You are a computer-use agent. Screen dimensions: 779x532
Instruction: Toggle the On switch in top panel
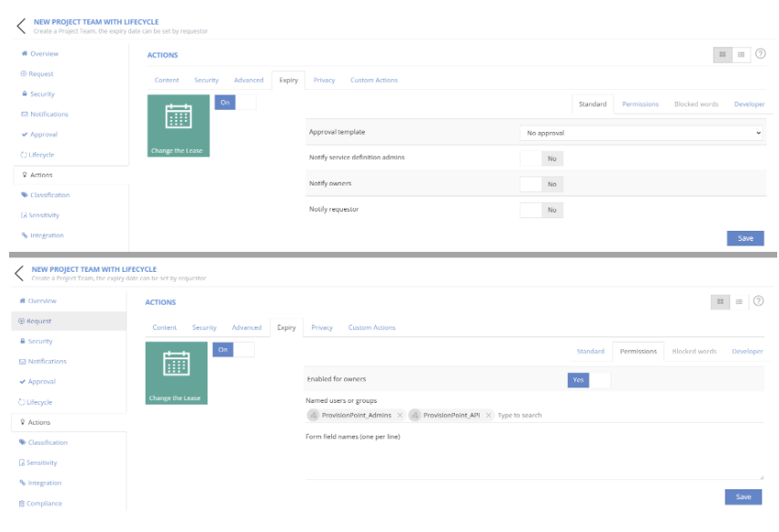[x=236, y=102]
